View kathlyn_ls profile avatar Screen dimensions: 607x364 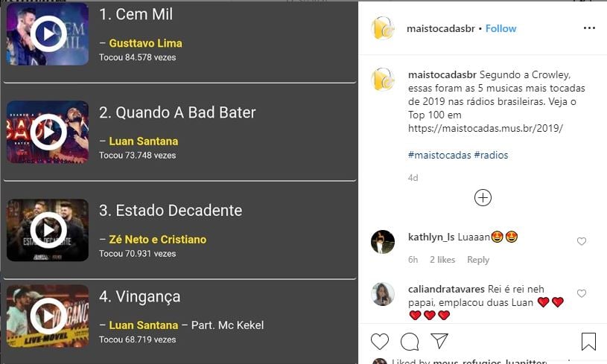[383, 242]
